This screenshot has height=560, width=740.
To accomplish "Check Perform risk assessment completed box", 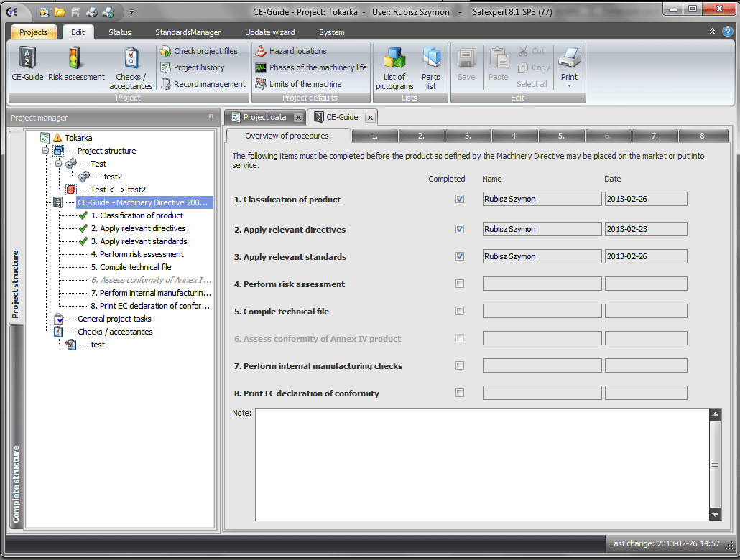I will (x=460, y=284).
